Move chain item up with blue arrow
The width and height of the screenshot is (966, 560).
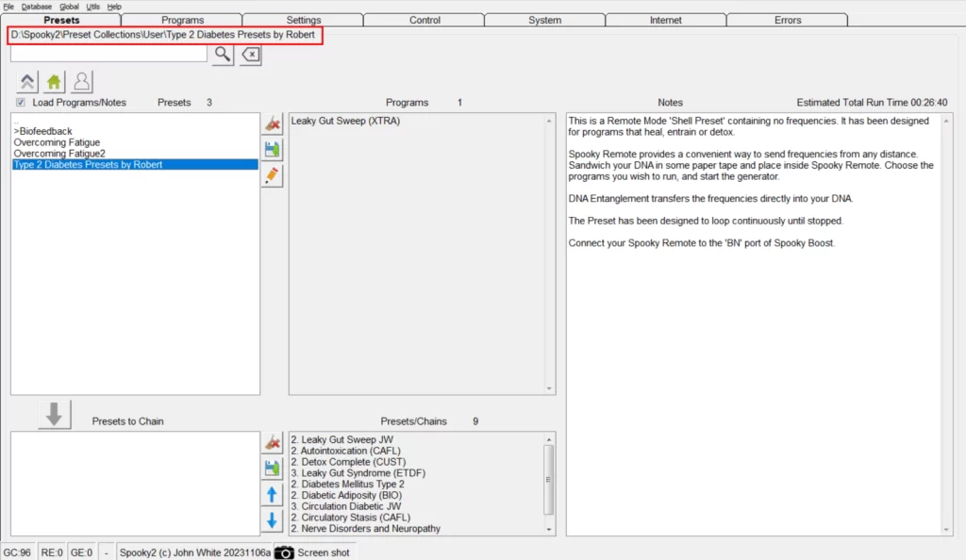click(x=273, y=494)
